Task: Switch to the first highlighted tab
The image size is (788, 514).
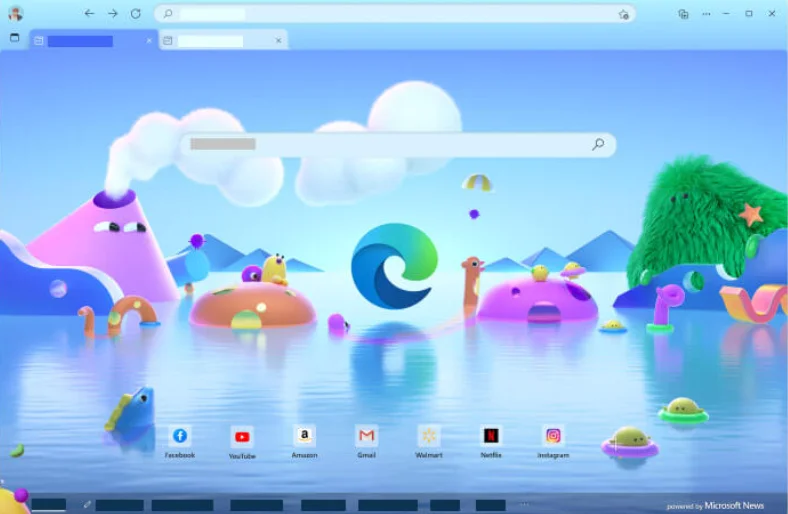Action: coord(92,41)
